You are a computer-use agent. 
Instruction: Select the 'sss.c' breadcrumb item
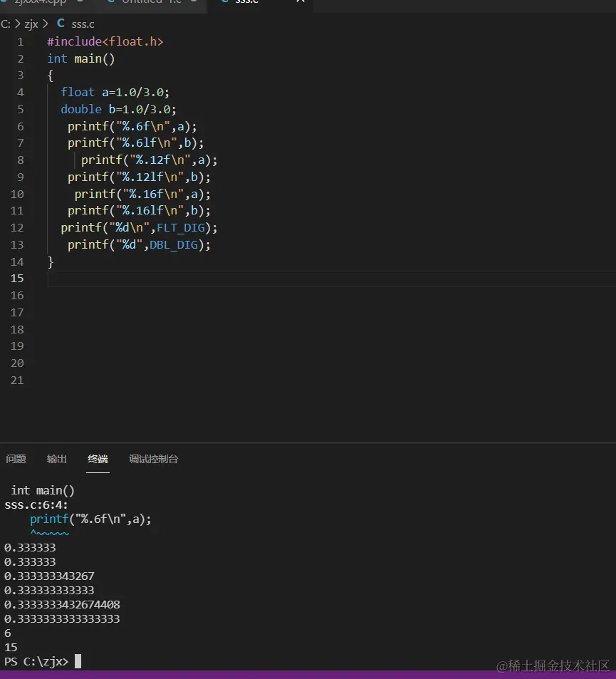tap(83, 24)
